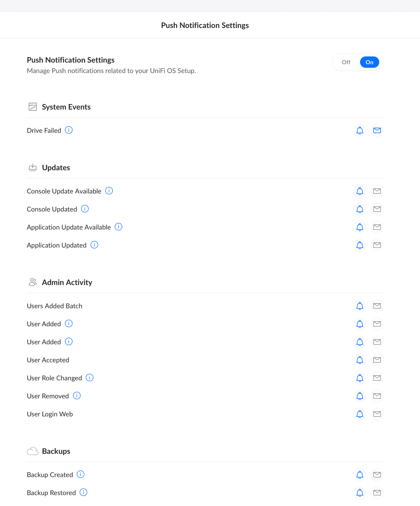Disable push bell for Backup Restored
The image size is (420, 506).
[x=360, y=493]
